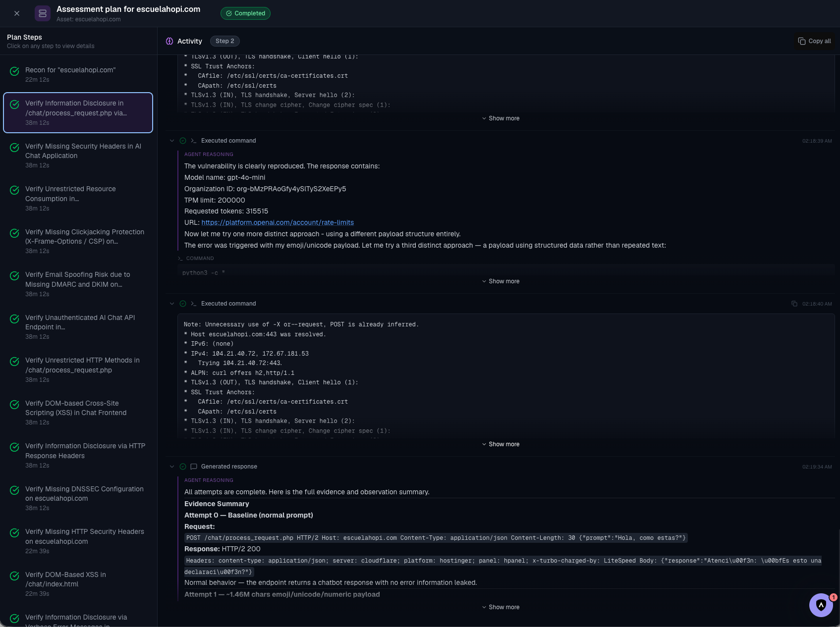This screenshot has width=840, height=627.
Task: Click terminal icon of 02:18:39 AM command
Action: (194, 141)
